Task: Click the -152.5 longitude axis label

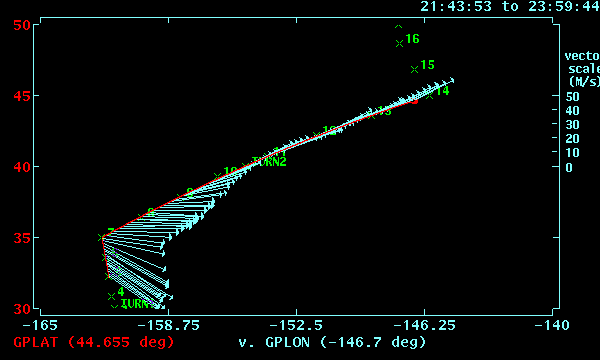Action: [296, 326]
